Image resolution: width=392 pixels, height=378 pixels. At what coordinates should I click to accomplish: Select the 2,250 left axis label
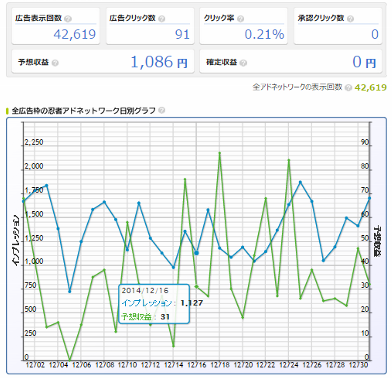[x=34, y=143]
